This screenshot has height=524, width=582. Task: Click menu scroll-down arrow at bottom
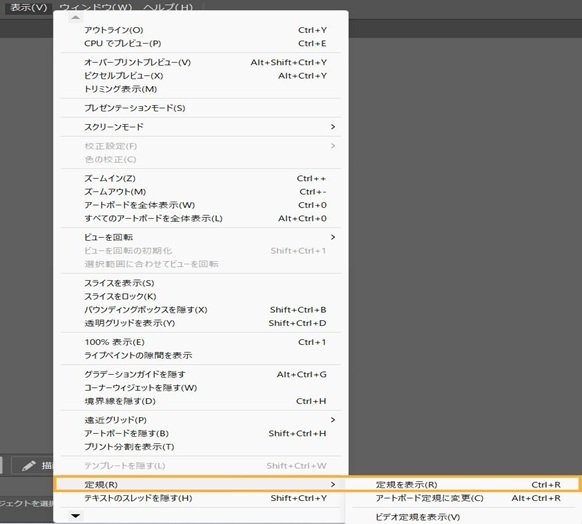click(x=75, y=515)
